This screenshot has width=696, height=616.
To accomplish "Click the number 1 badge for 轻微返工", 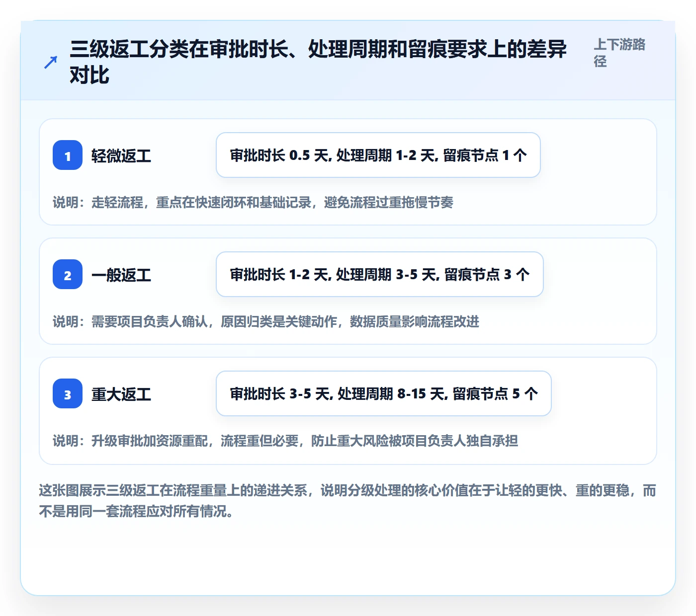I will tap(68, 155).
